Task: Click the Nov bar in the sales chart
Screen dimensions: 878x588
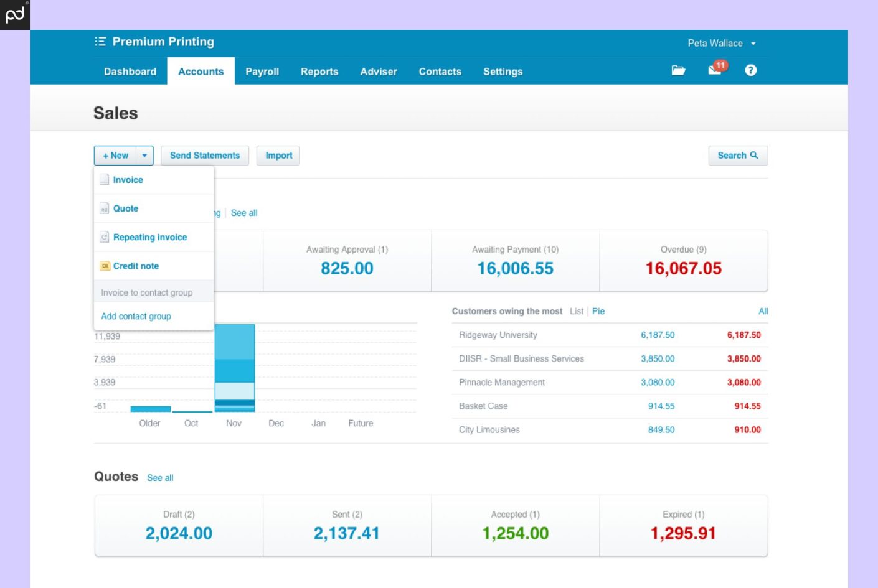Action: point(234,367)
